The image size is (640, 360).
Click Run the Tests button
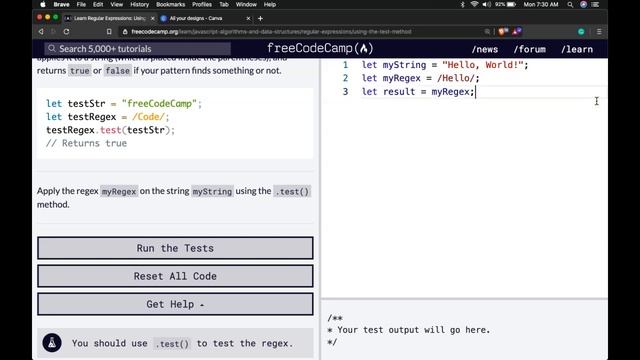[x=175, y=248]
